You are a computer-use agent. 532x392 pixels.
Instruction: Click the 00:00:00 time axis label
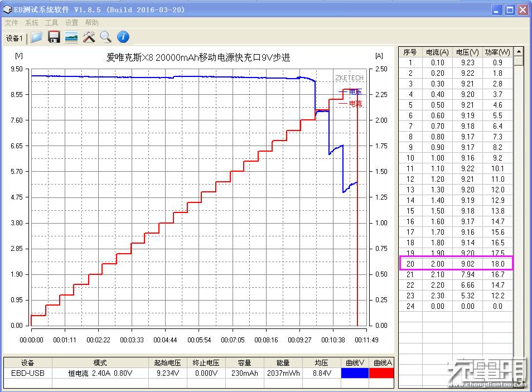coord(31,340)
